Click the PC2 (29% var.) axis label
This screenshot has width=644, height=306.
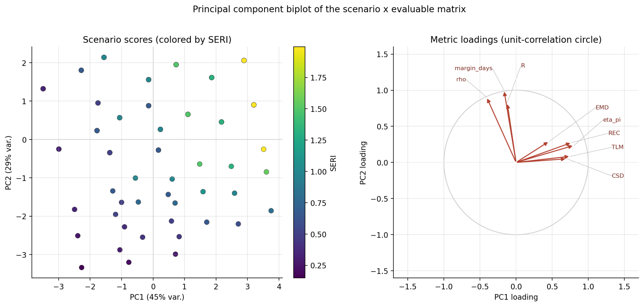pos(8,163)
